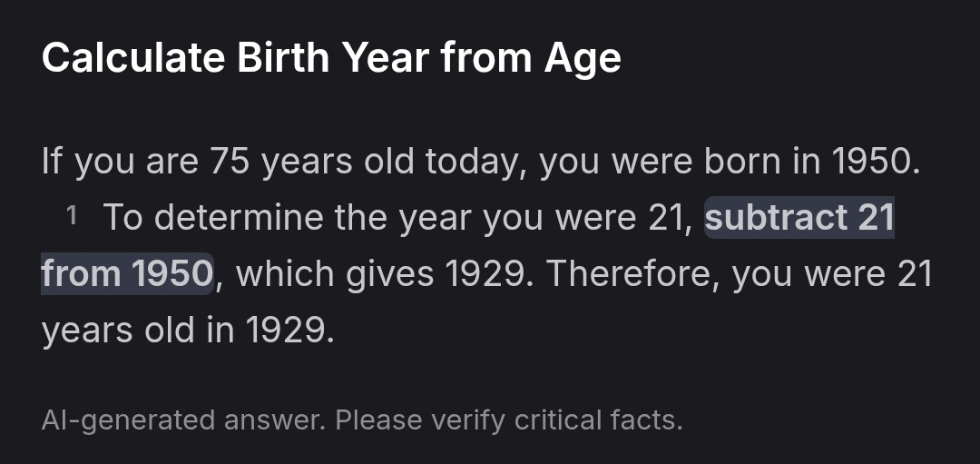Click "Birth Year" in the heading
Screen dimensions: 980x464
point(333,58)
